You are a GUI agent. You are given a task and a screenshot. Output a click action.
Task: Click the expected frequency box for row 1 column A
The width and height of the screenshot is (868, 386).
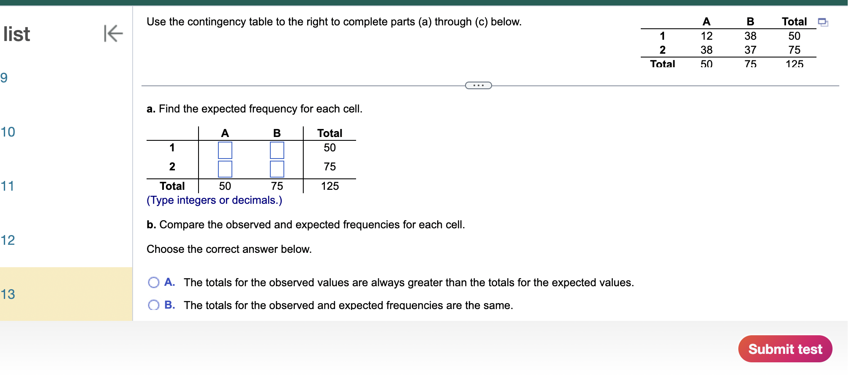click(x=224, y=150)
